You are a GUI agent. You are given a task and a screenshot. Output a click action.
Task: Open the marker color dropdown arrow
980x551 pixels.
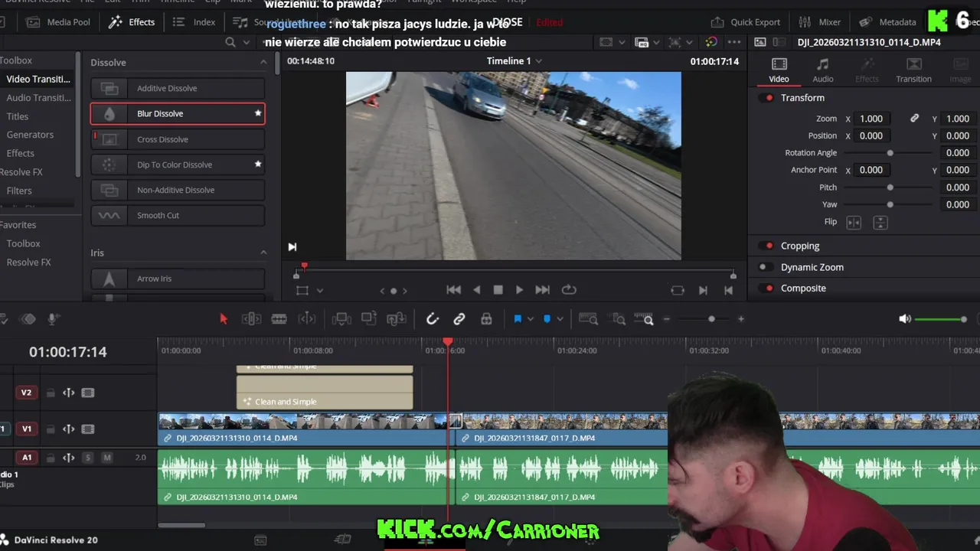560,319
